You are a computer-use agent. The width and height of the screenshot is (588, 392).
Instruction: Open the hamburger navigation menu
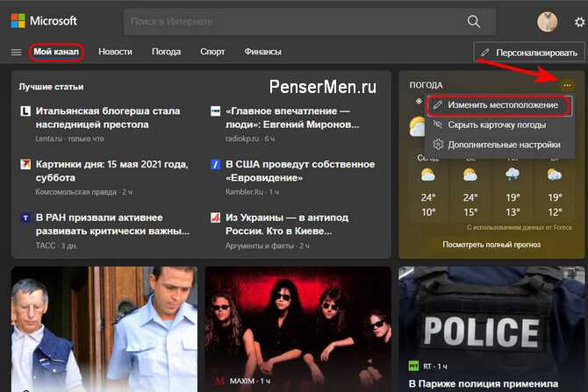tap(16, 52)
